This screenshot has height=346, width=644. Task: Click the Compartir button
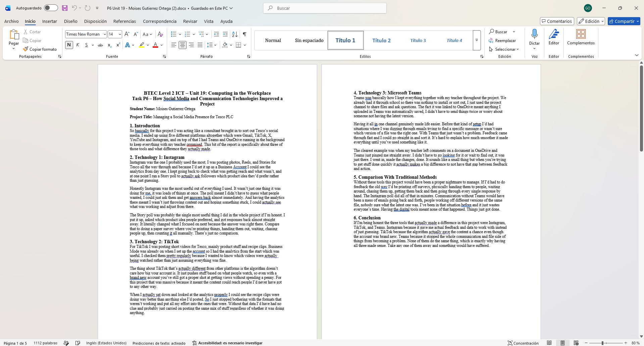[624, 21]
